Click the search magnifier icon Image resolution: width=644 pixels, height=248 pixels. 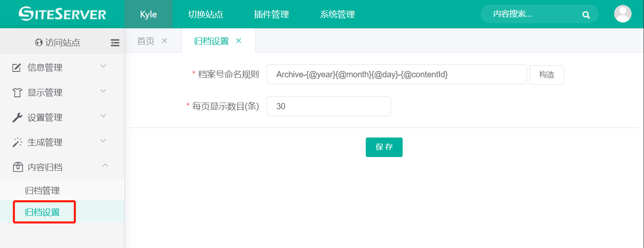click(586, 15)
